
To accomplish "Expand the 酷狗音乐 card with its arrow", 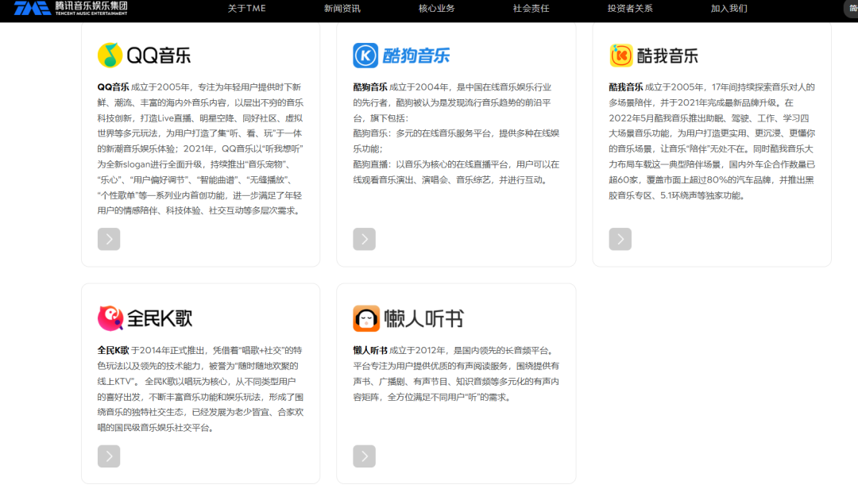I will [364, 238].
